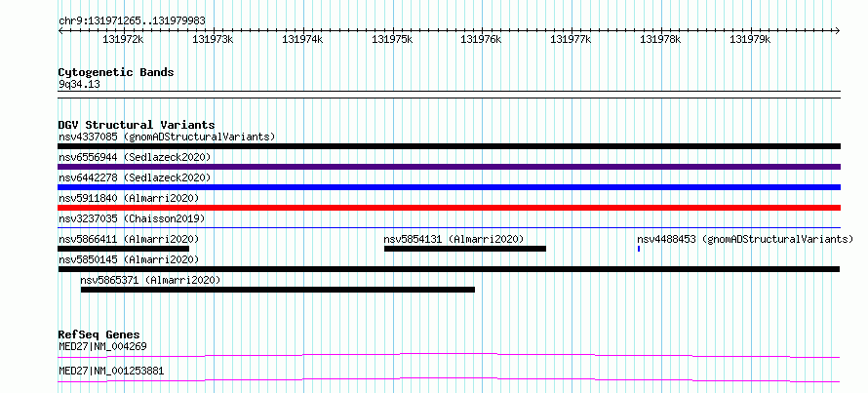Click the 131972k ruler label
This screenshot has width=868, height=393.
click(123, 39)
